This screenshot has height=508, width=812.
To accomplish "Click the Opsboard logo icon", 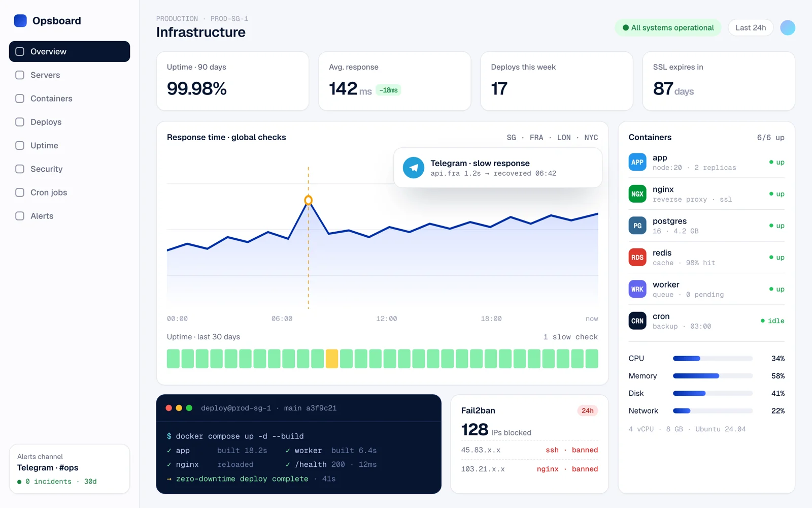I will [x=20, y=21].
